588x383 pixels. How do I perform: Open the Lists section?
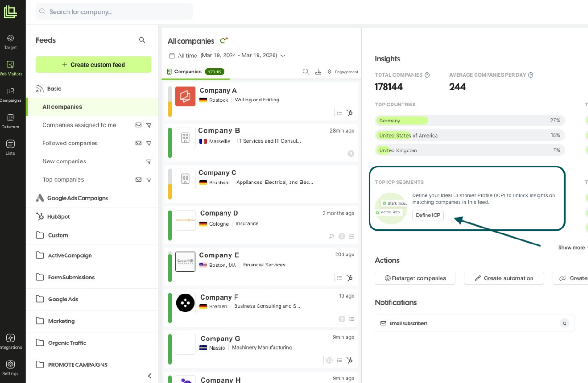click(x=10, y=147)
